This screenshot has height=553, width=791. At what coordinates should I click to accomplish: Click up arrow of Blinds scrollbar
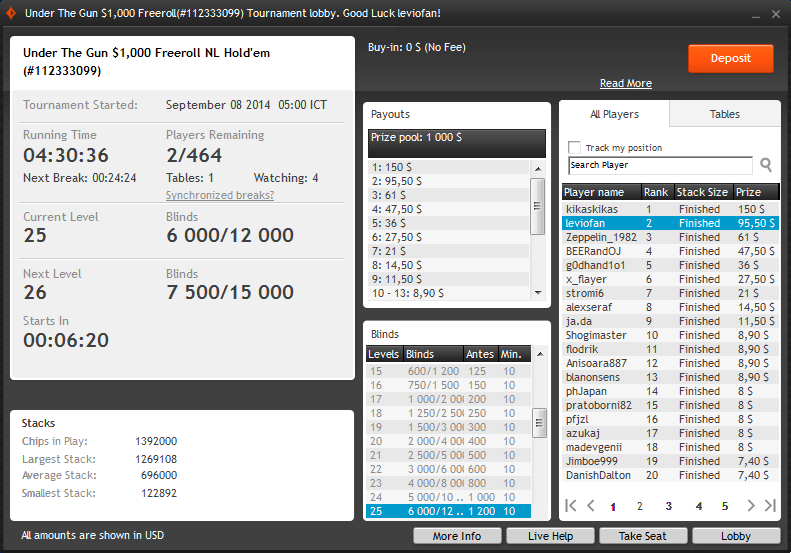point(540,354)
